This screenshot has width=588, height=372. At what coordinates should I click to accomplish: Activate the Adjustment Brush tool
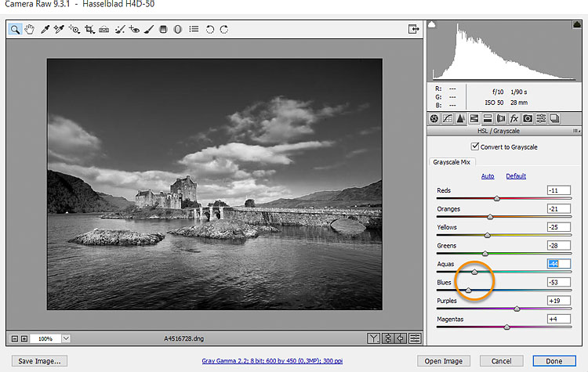(x=149, y=30)
